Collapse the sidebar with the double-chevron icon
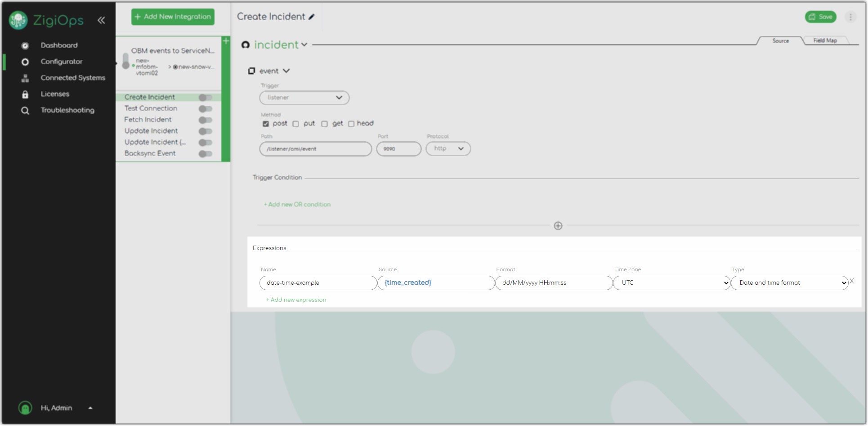The height and width of the screenshot is (426, 868). [x=101, y=20]
